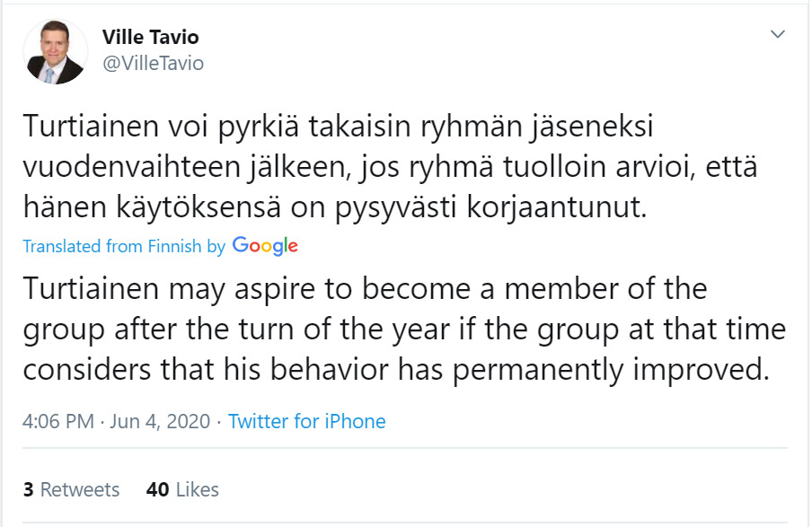
Task: Open Ville Tavio's profile avatar photo
Action: 54,49
